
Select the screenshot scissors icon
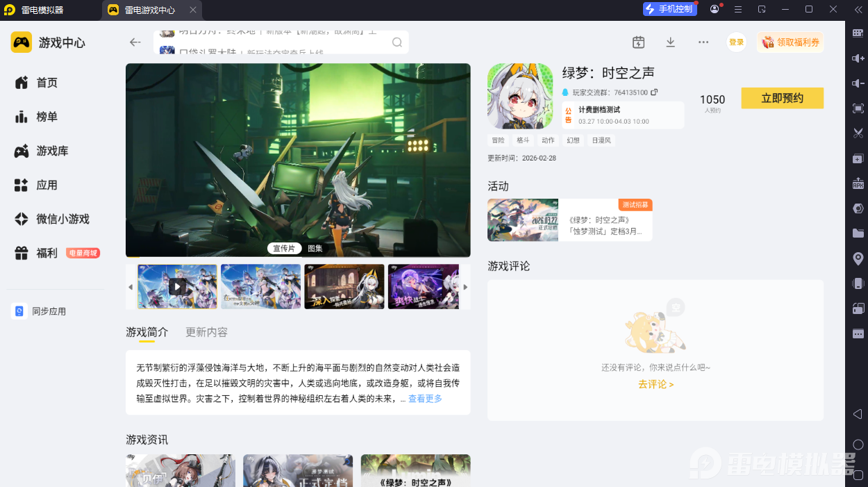(x=858, y=133)
